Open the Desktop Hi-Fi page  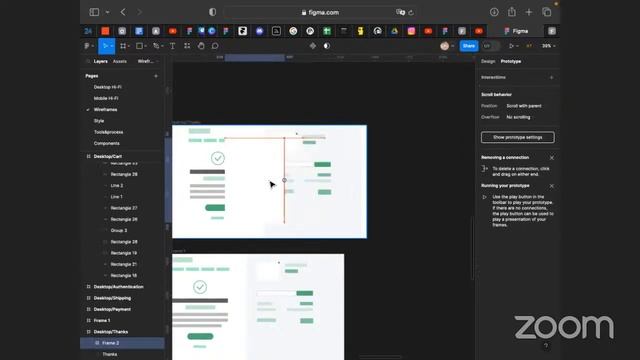(x=107, y=87)
